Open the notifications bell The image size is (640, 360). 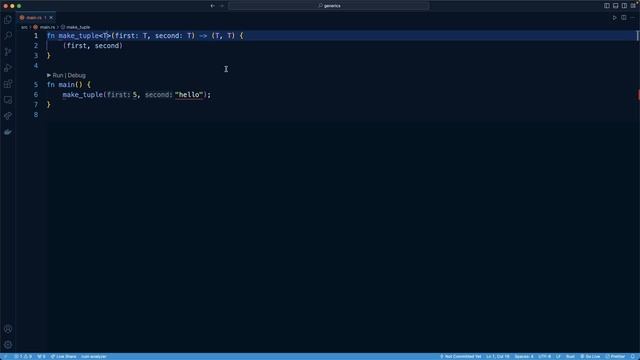633,357
